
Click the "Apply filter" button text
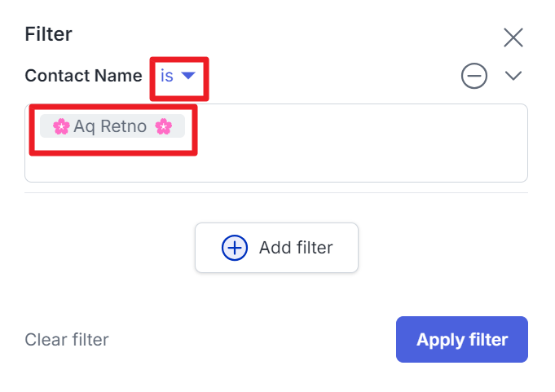(x=462, y=340)
